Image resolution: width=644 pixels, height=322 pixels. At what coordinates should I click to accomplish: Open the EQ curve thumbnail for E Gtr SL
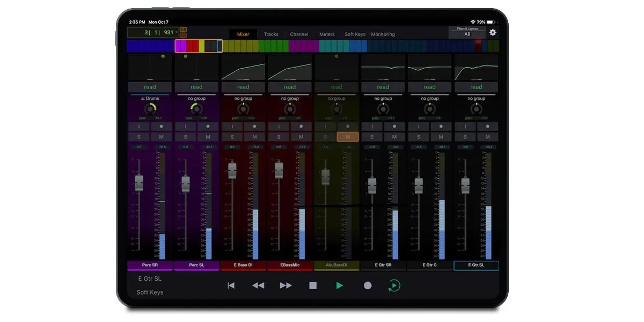477,67
